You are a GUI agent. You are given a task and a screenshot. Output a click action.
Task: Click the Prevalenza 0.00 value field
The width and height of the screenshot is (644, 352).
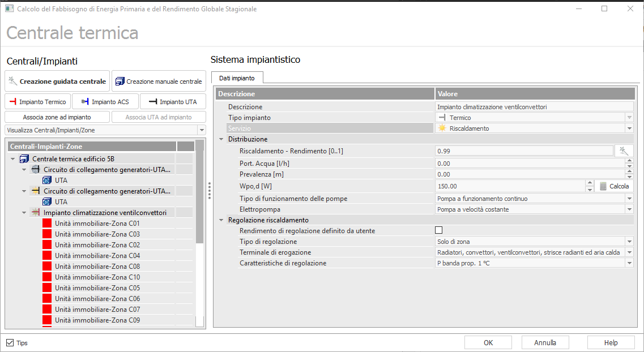point(530,174)
